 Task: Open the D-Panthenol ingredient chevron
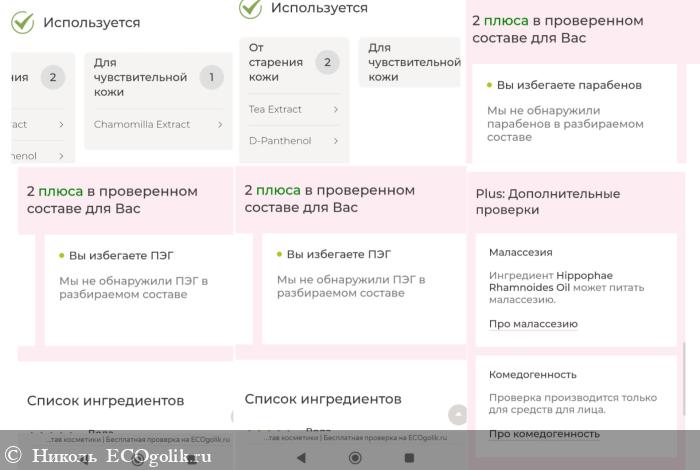[335, 141]
